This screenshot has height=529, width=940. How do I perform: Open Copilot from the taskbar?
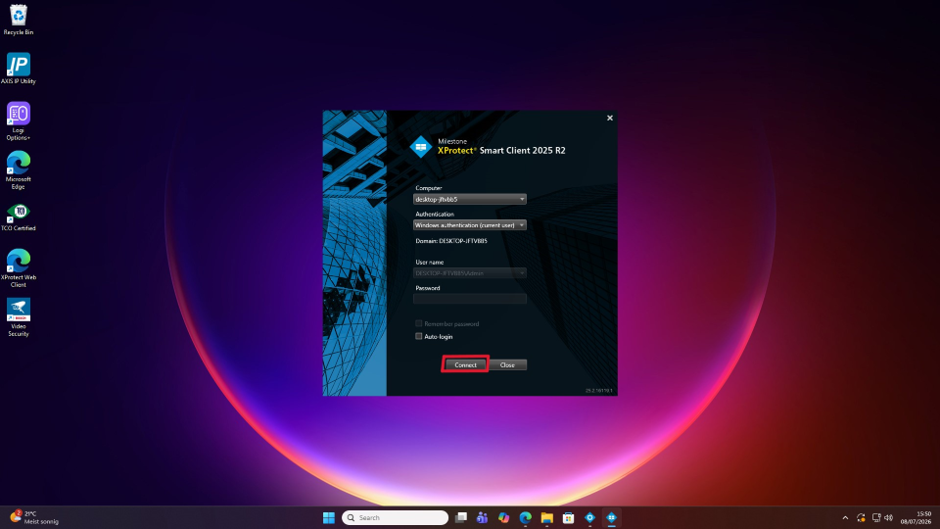coord(504,518)
